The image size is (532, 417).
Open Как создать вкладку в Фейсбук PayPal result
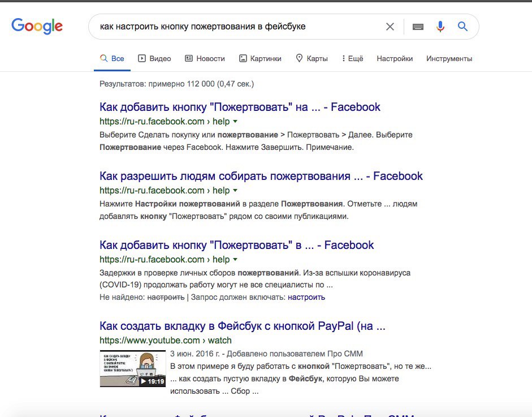point(242,326)
